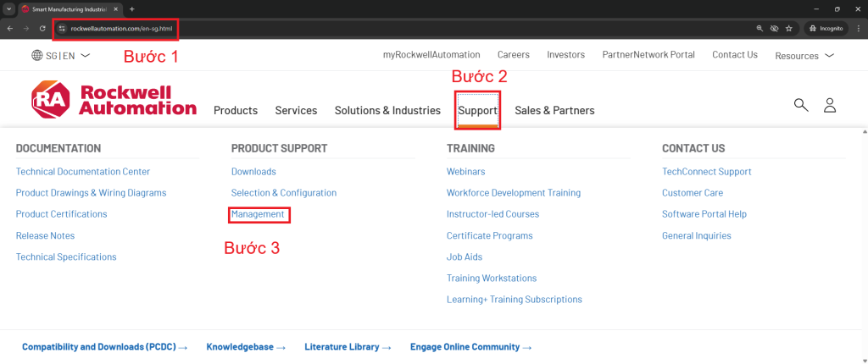Reload the page in browser
The width and height of the screenshot is (868, 364).
[x=42, y=28]
